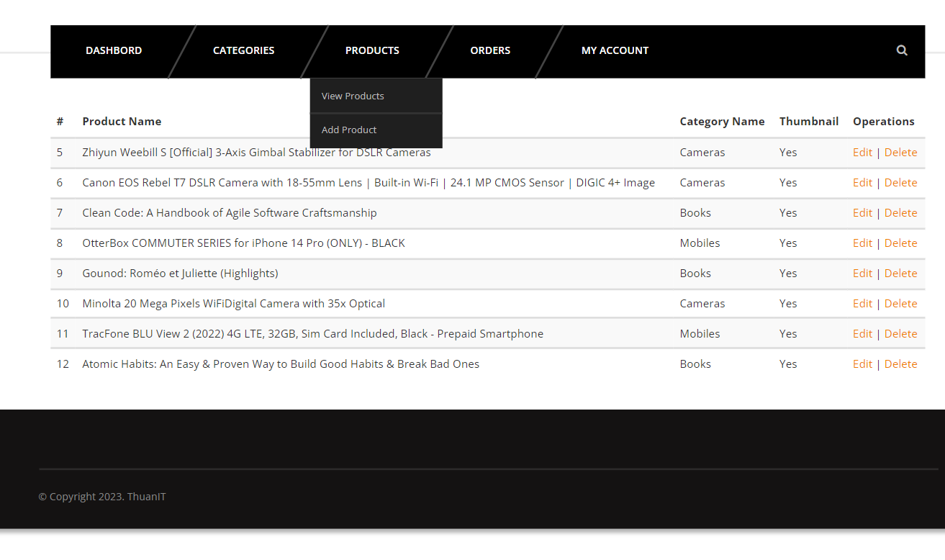Open the Zhiyun Weebill S product page
This screenshot has width=945, height=560.
pyautogui.click(x=256, y=152)
